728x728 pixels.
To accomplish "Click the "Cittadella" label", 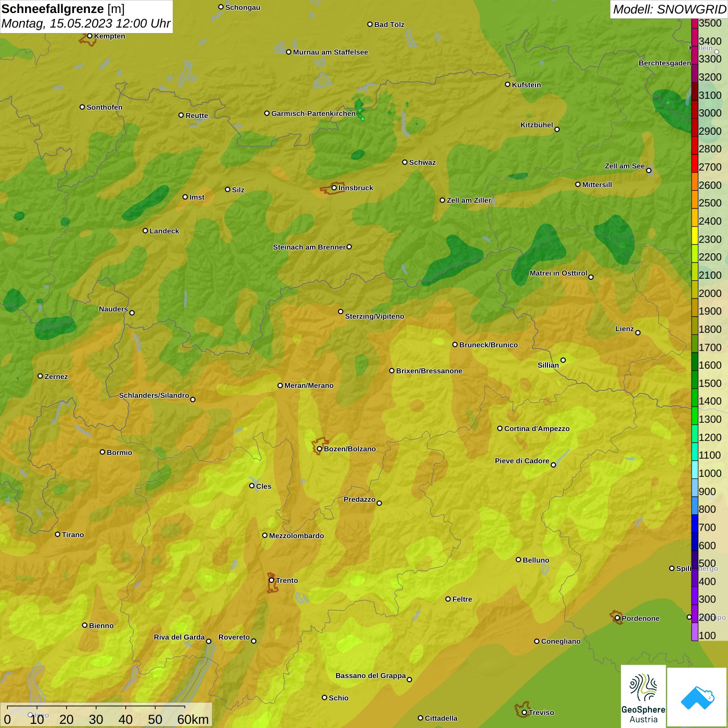I will pos(441,718).
